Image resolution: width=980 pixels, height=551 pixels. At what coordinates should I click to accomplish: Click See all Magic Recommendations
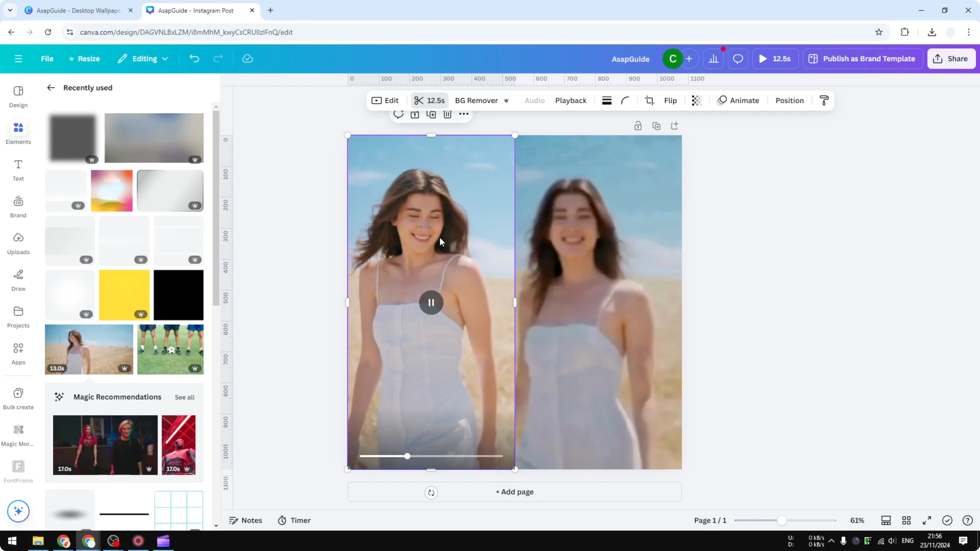(185, 397)
